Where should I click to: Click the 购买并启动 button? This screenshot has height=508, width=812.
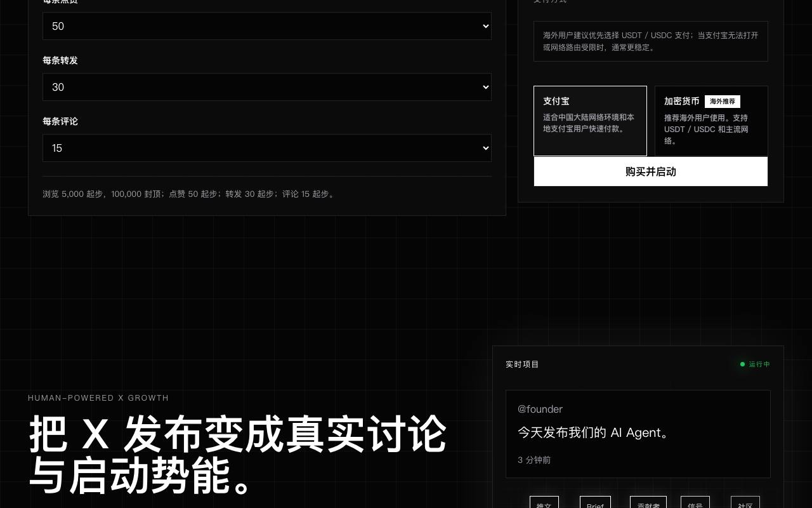click(x=651, y=171)
